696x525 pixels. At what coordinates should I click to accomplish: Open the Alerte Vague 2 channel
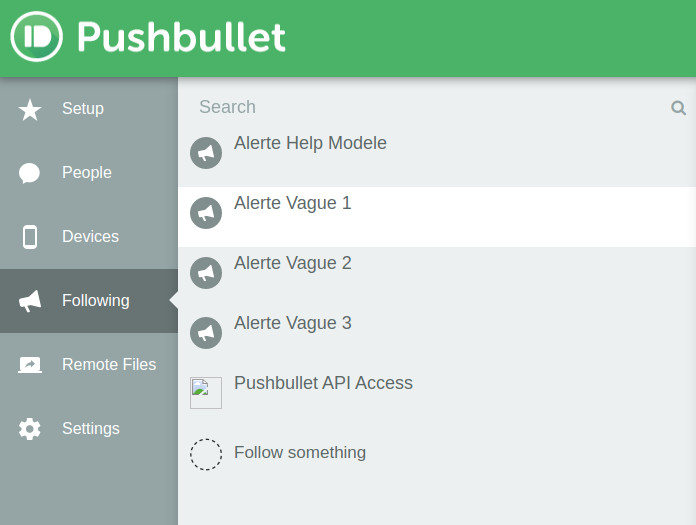[x=293, y=264]
